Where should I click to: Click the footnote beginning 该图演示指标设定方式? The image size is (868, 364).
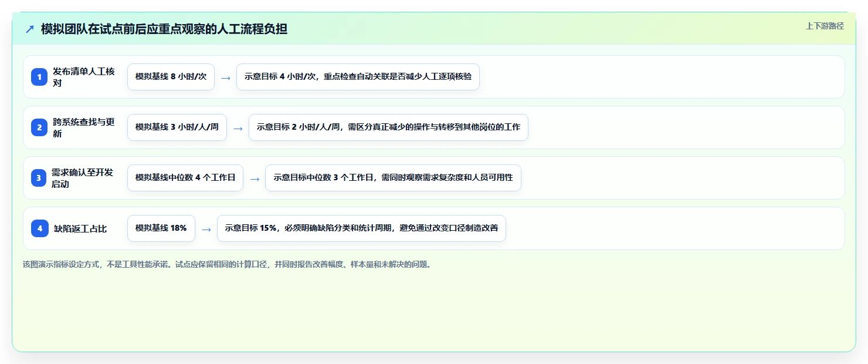(228, 264)
